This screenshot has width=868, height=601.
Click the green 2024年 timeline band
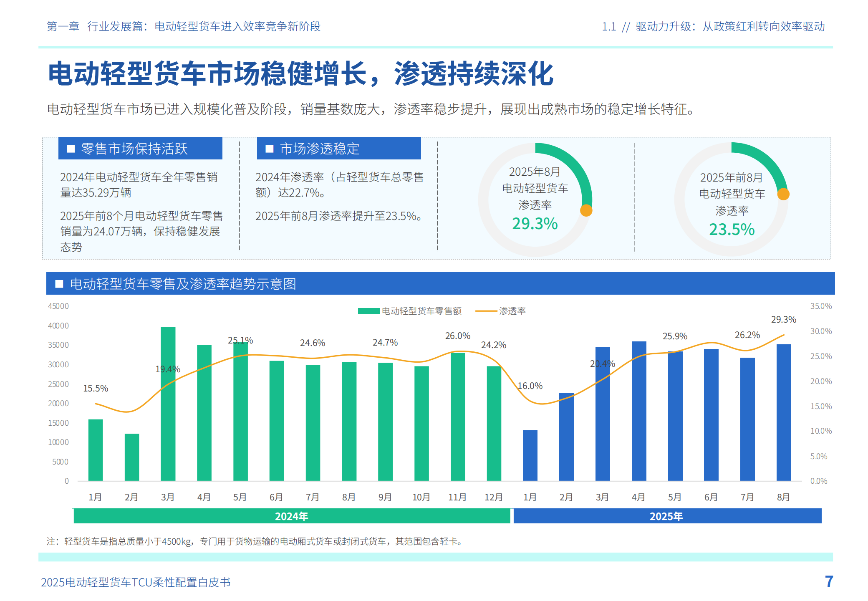(x=291, y=516)
